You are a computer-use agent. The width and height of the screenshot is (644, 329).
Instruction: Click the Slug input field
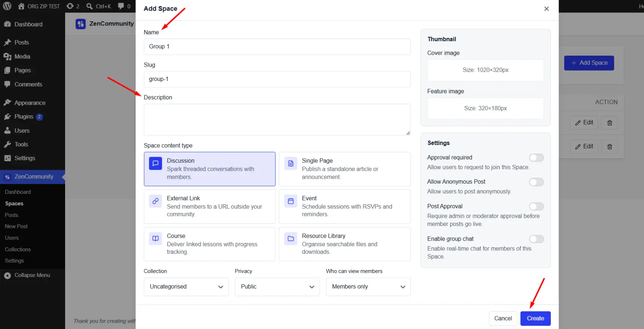click(x=277, y=79)
